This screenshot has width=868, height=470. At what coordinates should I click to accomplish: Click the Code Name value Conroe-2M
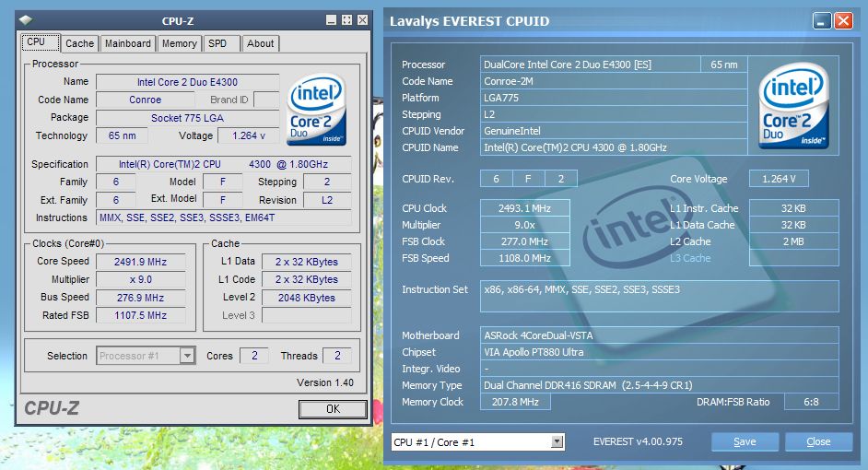point(614,81)
